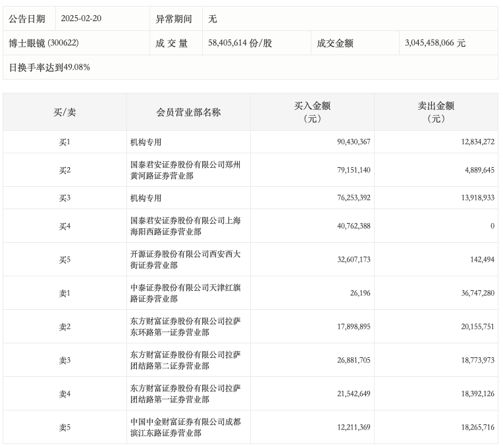Click 国泰君安郑州黄河路证券营业部 name
The width and height of the screenshot is (503, 448).
185,170
